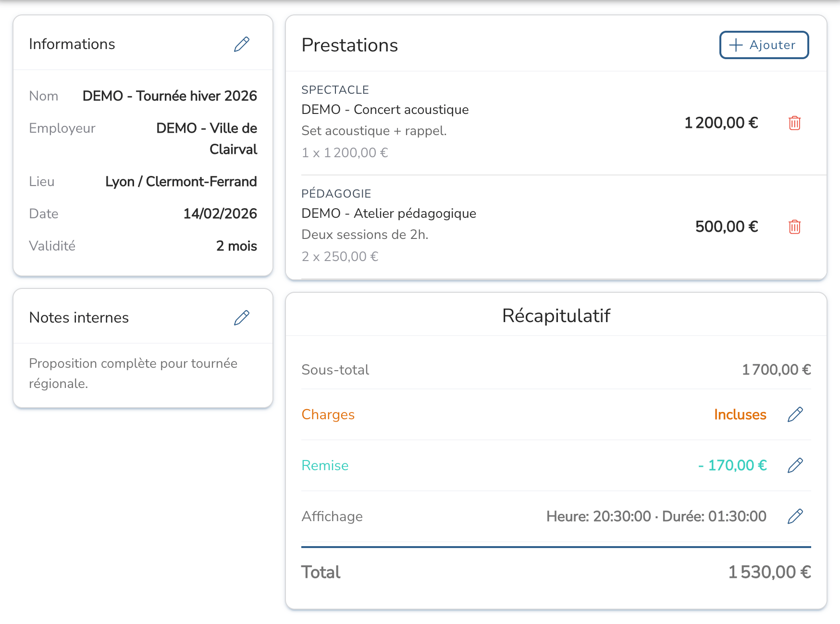The width and height of the screenshot is (840, 624).
Task: Delete the Atelier pédagogique prestation
Action: tap(794, 227)
